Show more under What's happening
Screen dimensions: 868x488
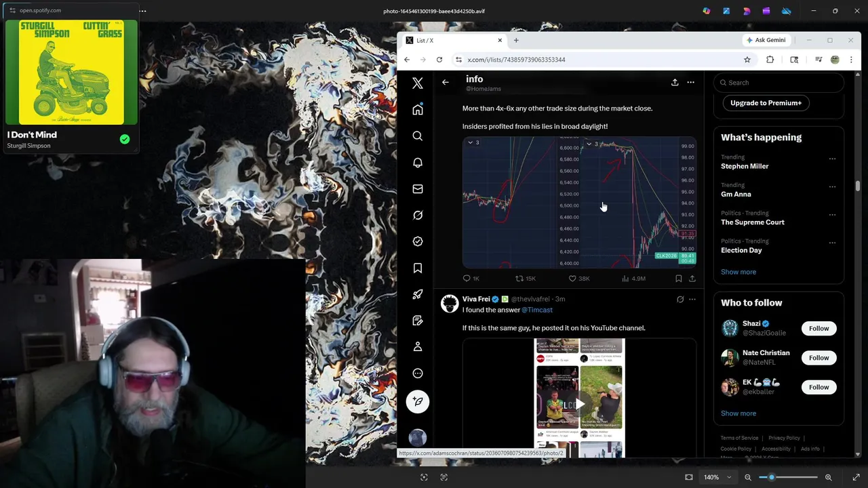coord(738,272)
